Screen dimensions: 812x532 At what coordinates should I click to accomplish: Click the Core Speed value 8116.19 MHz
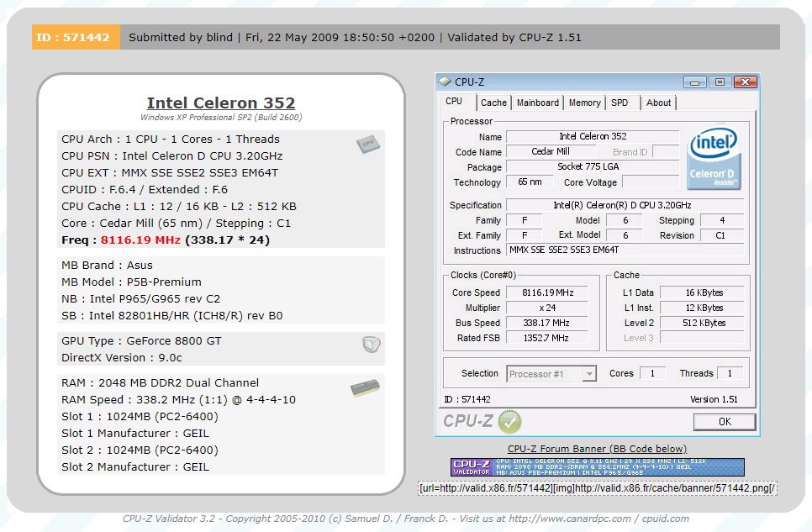coord(547,292)
